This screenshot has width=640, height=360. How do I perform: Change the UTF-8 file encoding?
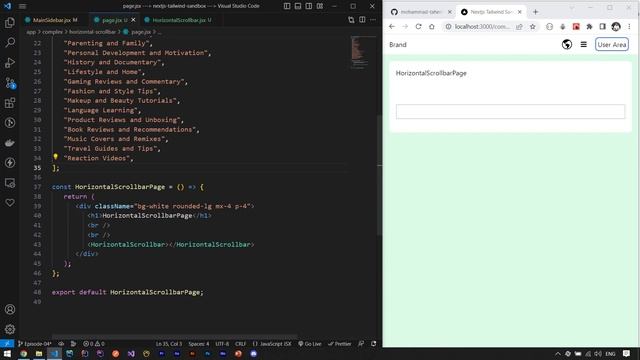point(222,344)
